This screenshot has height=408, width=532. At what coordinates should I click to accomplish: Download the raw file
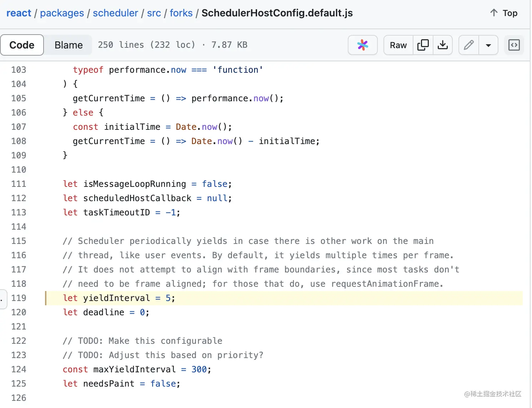(x=443, y=45)
